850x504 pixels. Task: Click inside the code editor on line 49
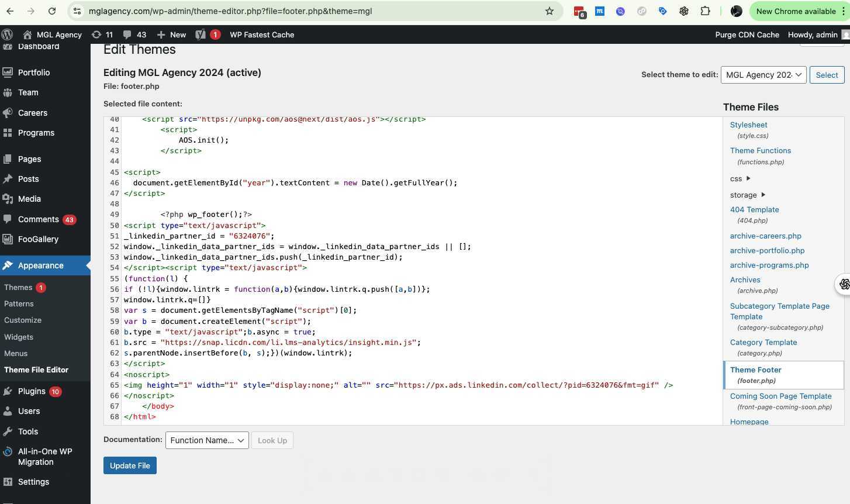[351, 215]
